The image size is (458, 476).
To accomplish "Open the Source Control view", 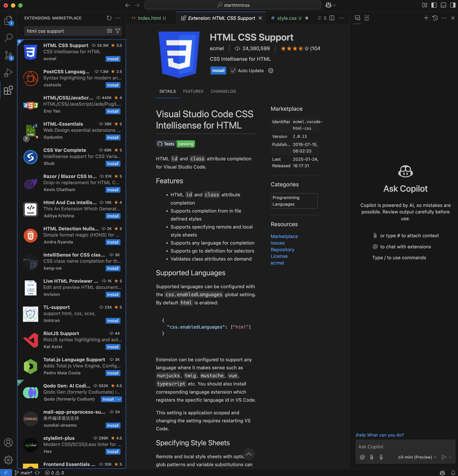I will coord(8,55).
